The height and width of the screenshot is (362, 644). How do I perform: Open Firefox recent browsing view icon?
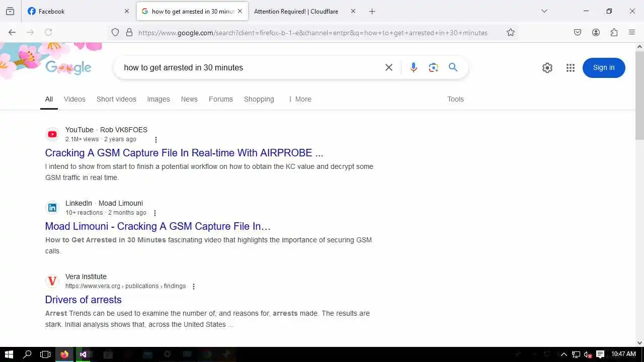(10, 11)
